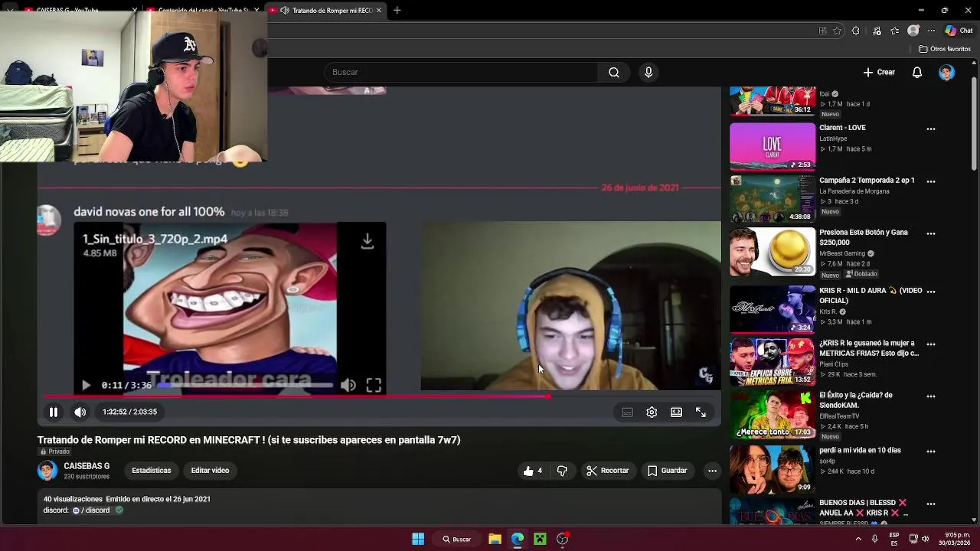Open the browser extensions puzzle icon
The width and height of the screenshot is (980, 551).
(856, 31)
